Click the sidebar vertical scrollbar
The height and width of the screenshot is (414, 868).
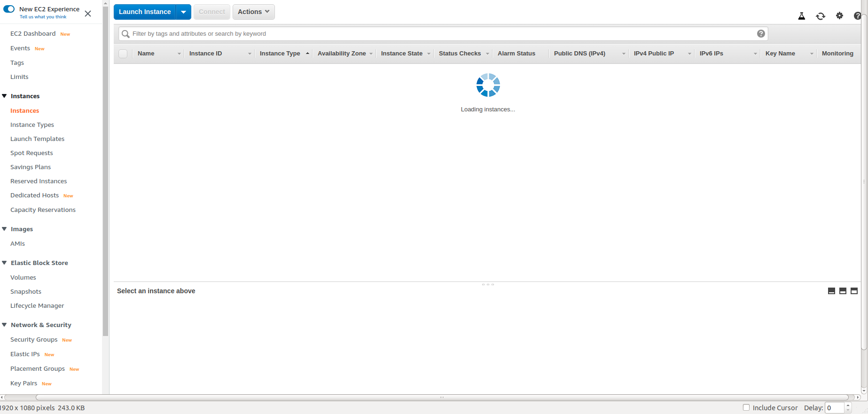pos(105,172)
